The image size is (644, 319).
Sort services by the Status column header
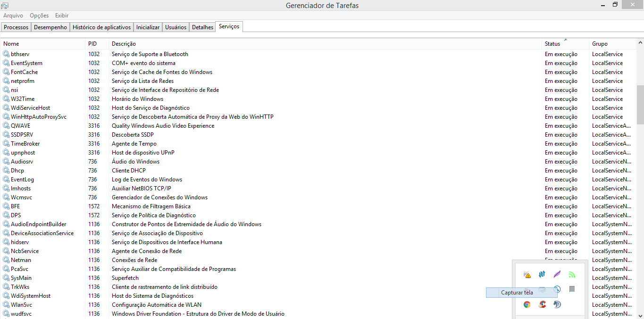click(565, 44)
